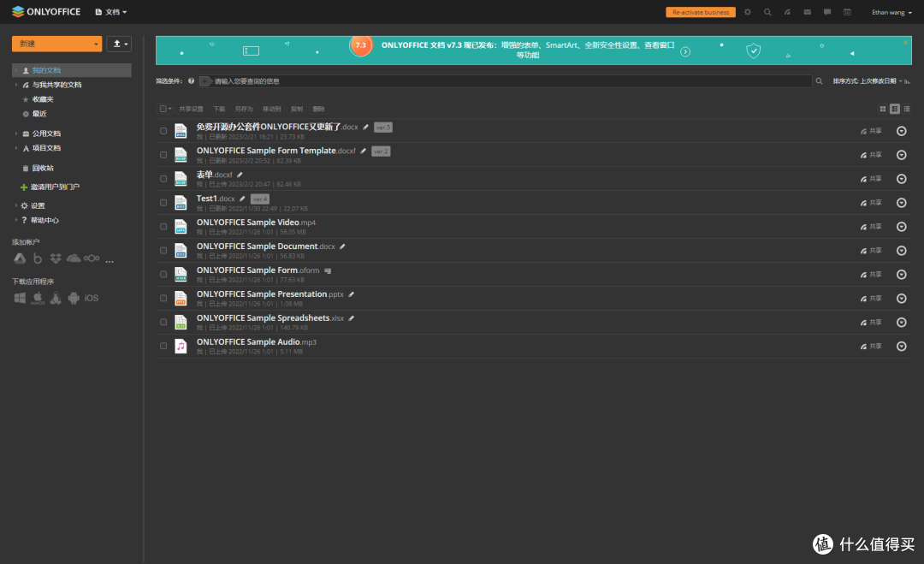The image size is (924, 564).
Task: Edit Test1.docx with pencil icon
Action: pyautogui.click(x=242, y=199)
